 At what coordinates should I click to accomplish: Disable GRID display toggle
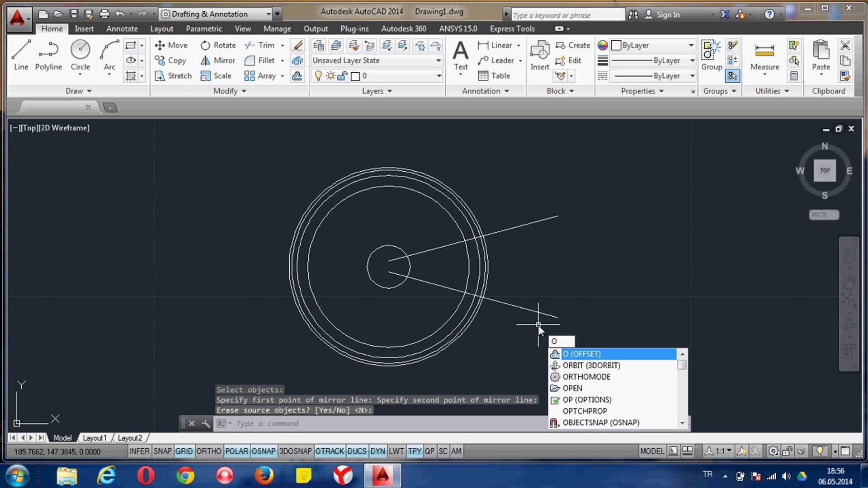[x=184, y=451]
